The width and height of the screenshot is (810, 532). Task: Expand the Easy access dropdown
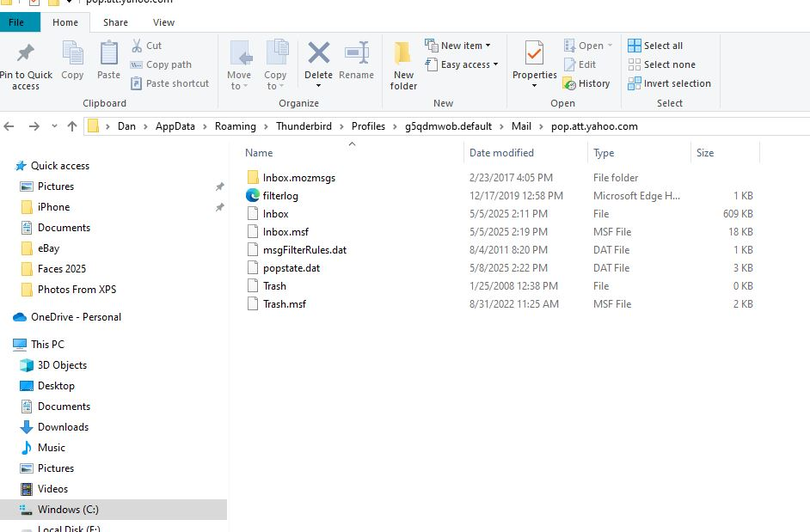(x=463, y=64)
